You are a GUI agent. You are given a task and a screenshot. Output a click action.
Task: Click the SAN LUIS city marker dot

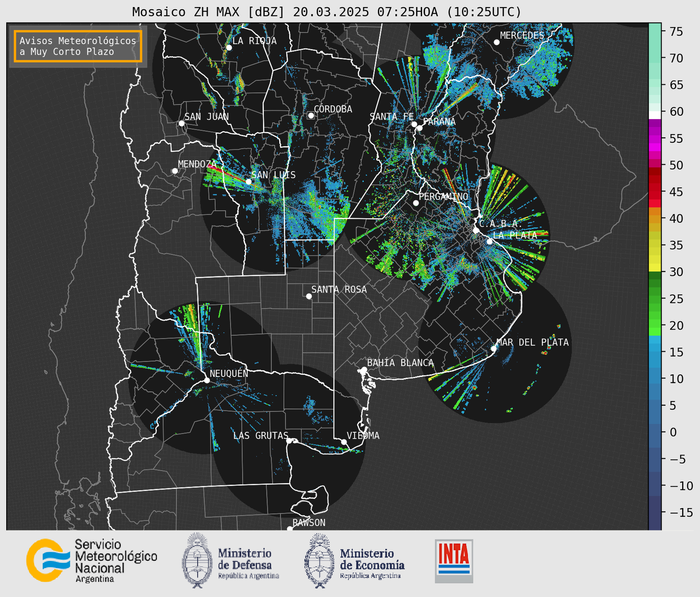tap(249, 181)
